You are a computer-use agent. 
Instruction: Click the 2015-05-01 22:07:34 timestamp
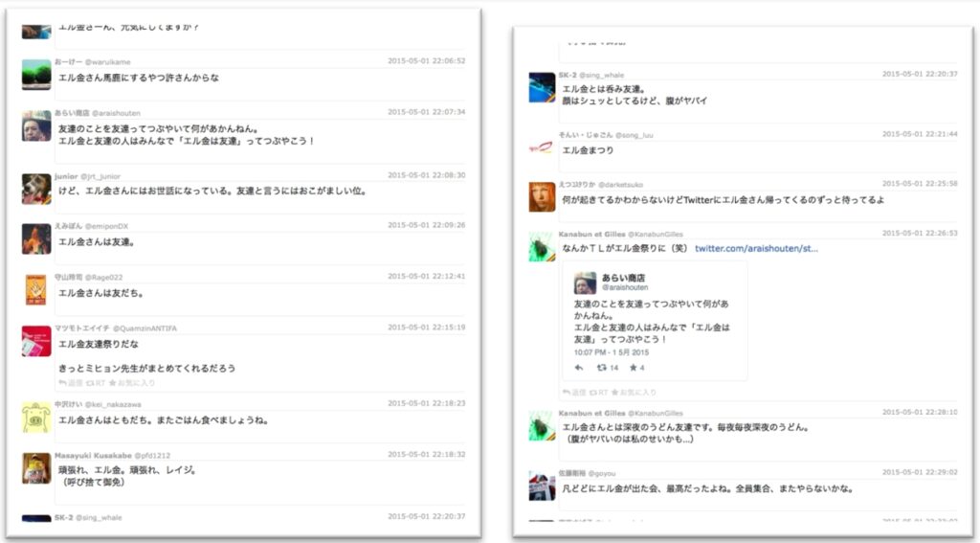click(x=426, y=112)
